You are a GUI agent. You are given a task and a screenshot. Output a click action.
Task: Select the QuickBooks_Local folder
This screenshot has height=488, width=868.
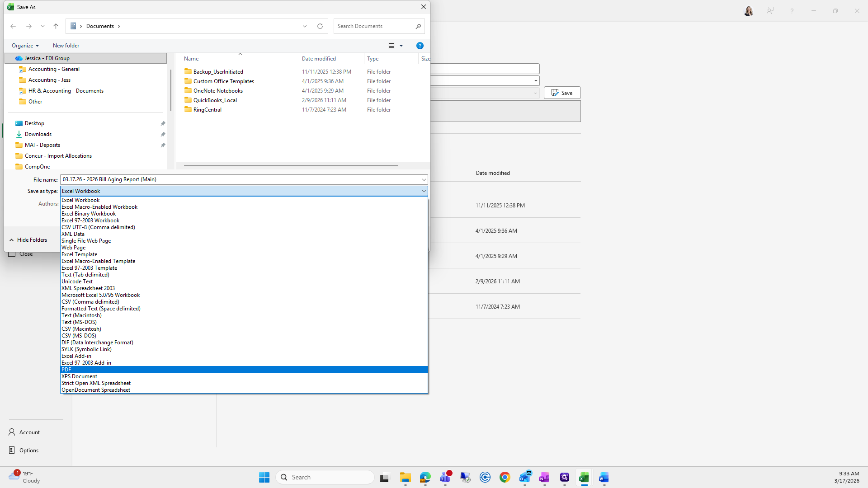click(x=215, y=100)
